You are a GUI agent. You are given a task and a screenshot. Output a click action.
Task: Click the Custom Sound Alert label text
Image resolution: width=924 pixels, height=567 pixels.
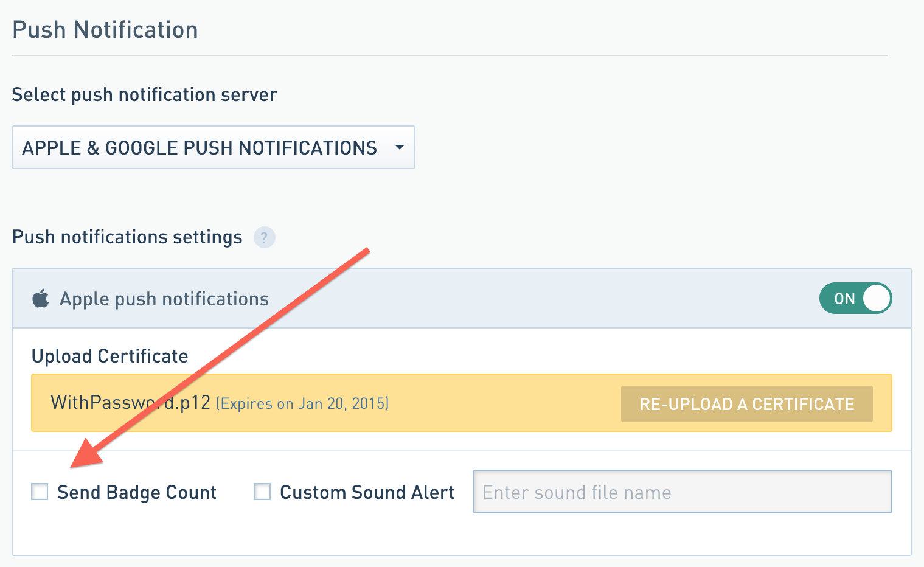[x=367, y=492]
